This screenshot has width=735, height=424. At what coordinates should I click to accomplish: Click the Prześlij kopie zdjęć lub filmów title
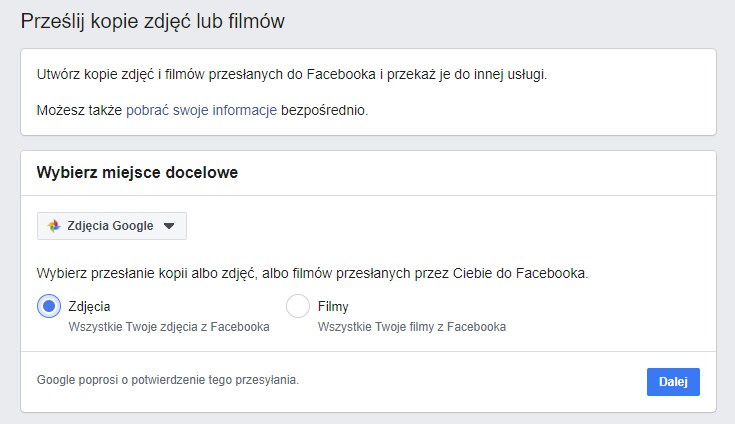(153, 22)
